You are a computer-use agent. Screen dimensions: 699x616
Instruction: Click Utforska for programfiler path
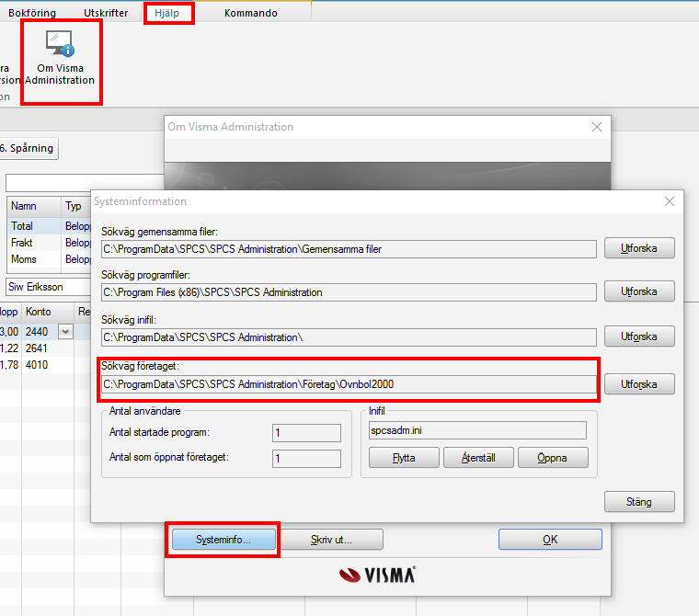click(x=639, y=291)
